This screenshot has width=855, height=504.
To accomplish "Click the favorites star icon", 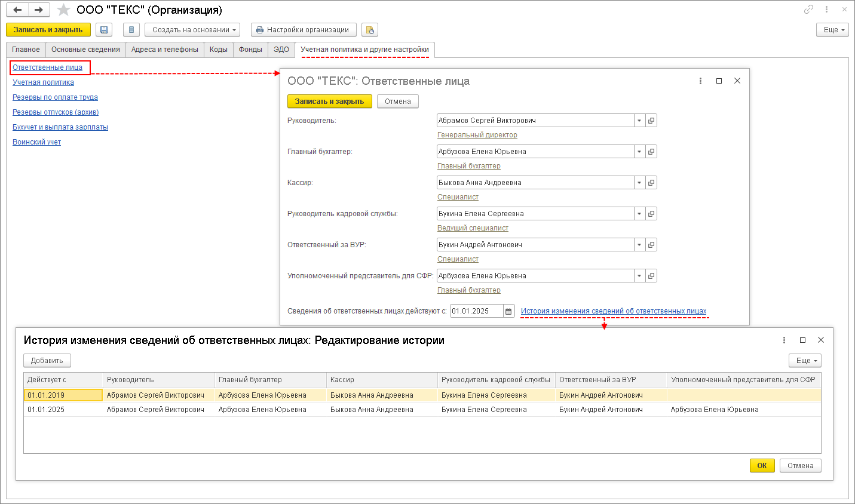I will click(x=63, y=10).
